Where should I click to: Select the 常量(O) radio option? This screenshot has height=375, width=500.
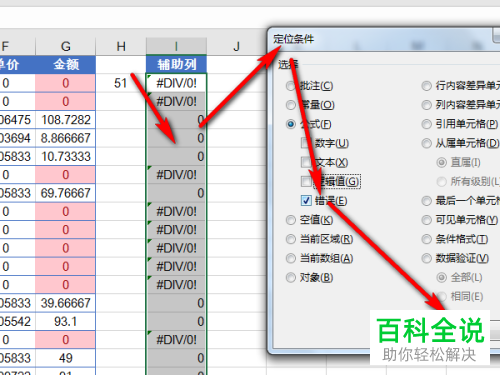(x=291, y=105)
